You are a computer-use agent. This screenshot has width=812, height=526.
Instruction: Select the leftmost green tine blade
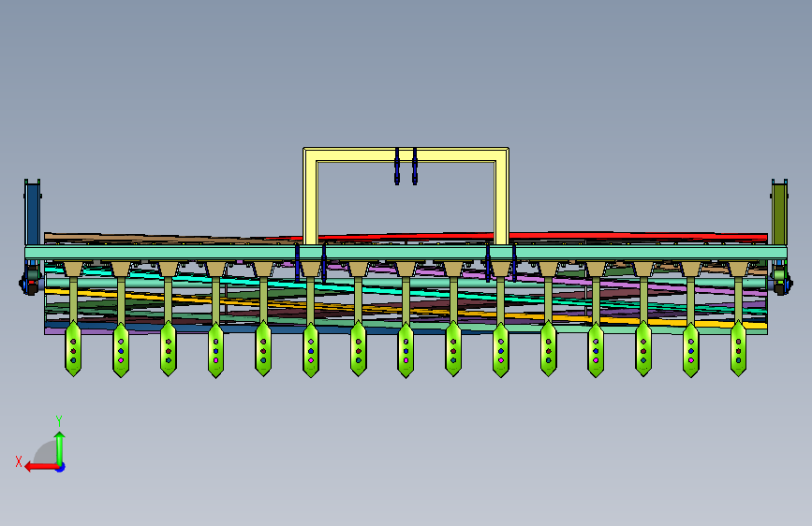(x=73, y=349)
